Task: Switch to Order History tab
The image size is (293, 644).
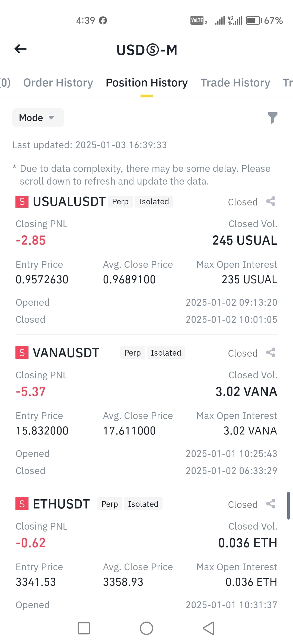Action: [x=58, y=83]
